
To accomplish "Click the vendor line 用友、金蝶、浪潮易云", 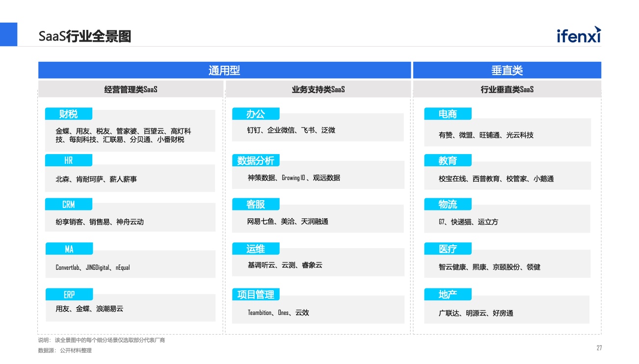I will pos(89,309).
